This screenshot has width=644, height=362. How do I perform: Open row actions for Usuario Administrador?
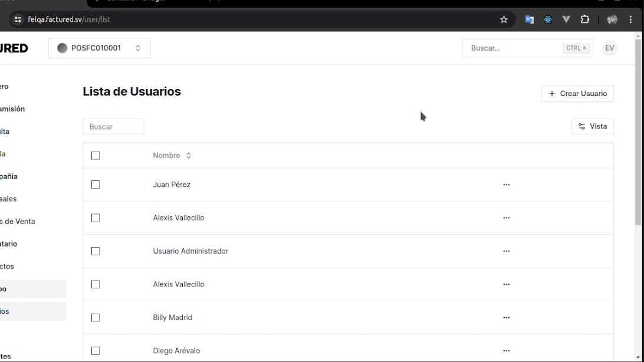(506, 251)
